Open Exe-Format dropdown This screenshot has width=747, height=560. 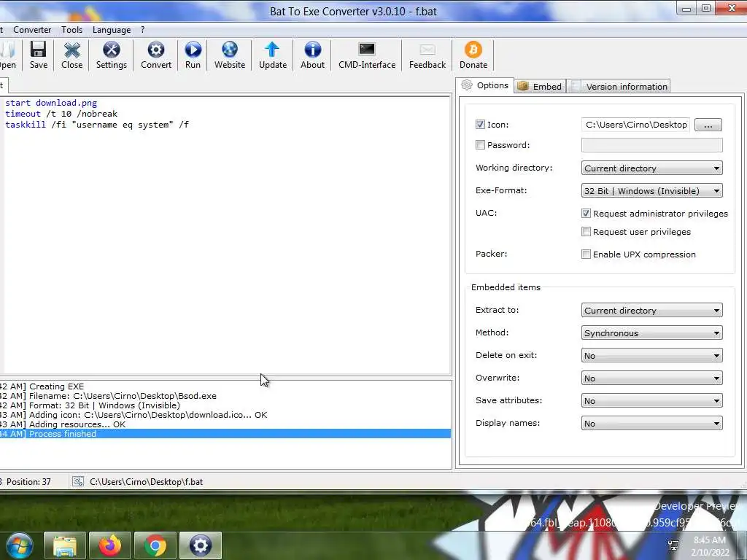pyautogui.click(x=651, y=191)
